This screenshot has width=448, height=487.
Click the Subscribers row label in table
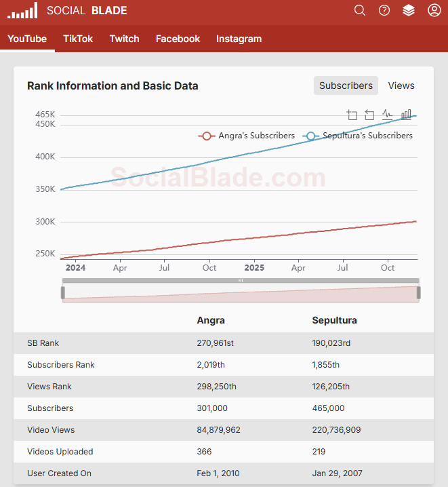[x=50, y=408]
